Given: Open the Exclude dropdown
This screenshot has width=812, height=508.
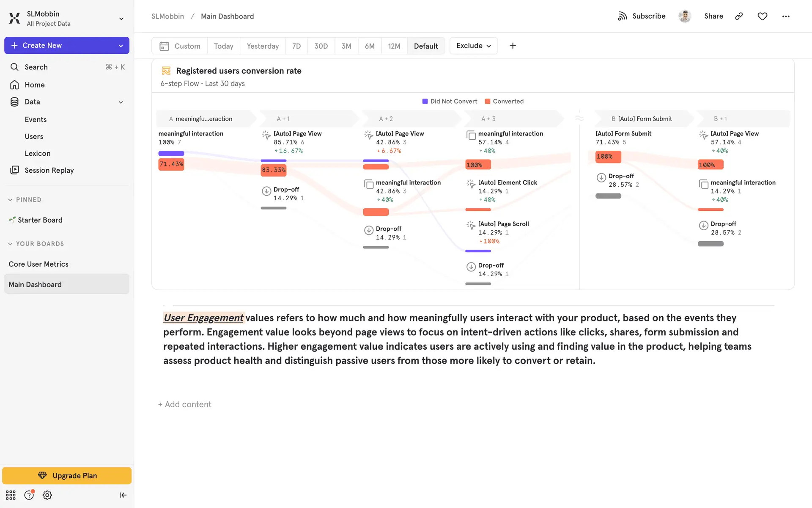Looking at the screenshot, I should (x=473, y=46).
